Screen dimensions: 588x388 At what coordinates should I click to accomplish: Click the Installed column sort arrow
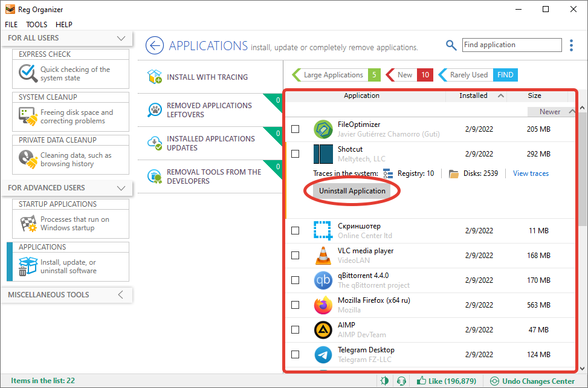pos(500,95)
